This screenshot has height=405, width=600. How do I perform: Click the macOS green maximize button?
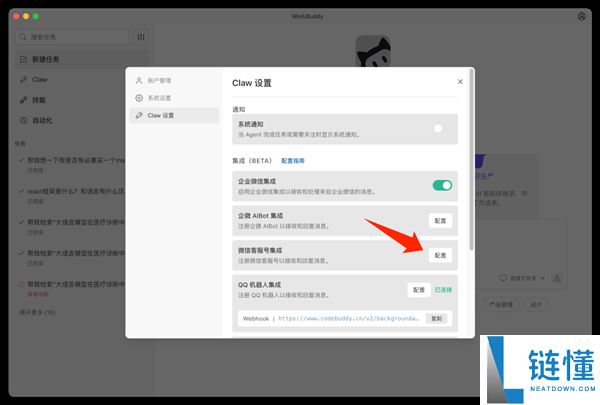point(36,16)
